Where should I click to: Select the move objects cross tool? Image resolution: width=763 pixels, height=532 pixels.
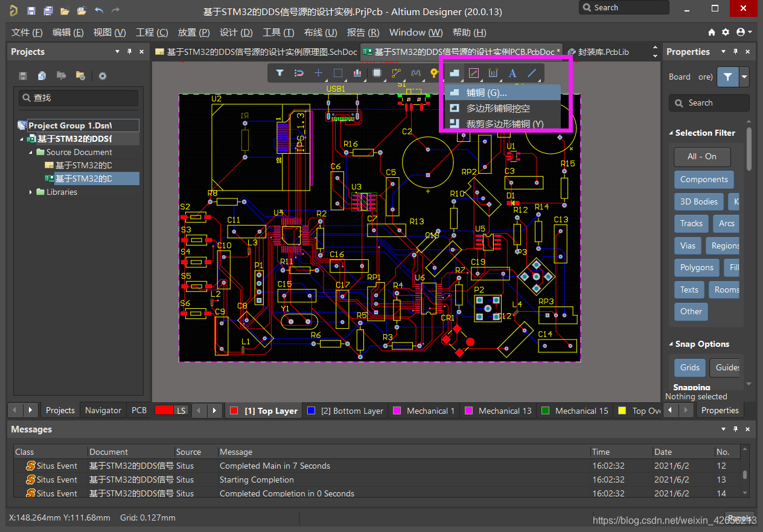[x=319, y=73]
